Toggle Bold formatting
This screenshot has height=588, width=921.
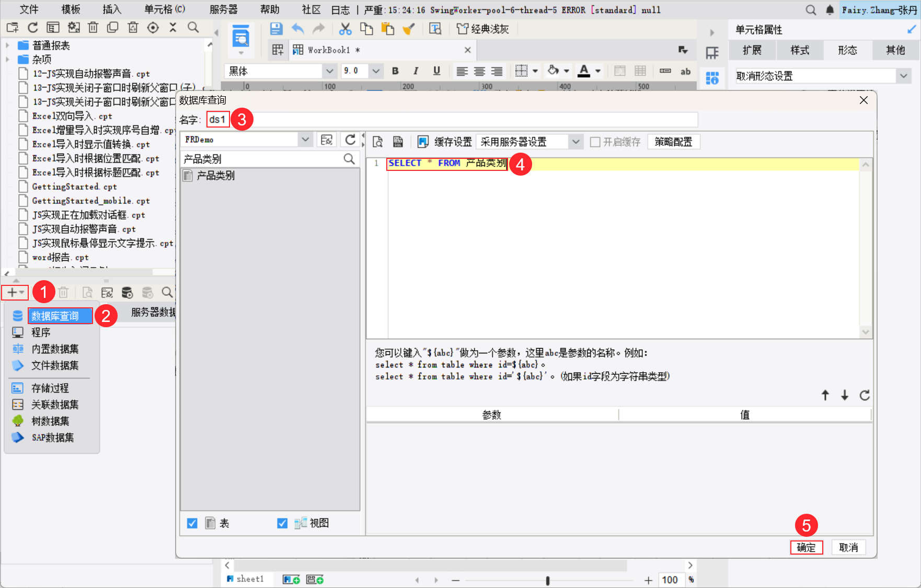click(x=395, y=71)
